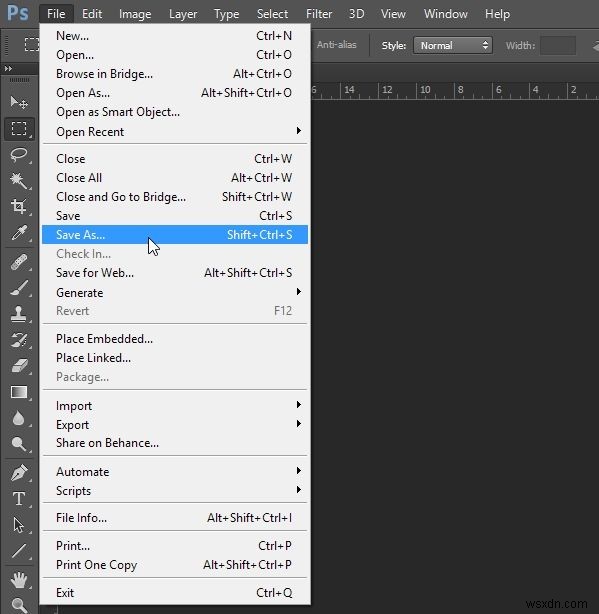The image size is (599, 614).
Task: Select the Pen tool
Action: click(x=19, y=473)
